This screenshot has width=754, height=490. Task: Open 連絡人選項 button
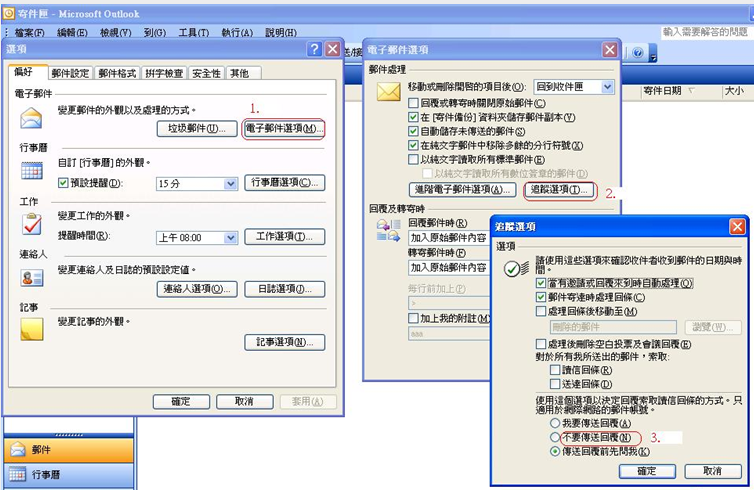pyautogui.click(x=197, y=289)
